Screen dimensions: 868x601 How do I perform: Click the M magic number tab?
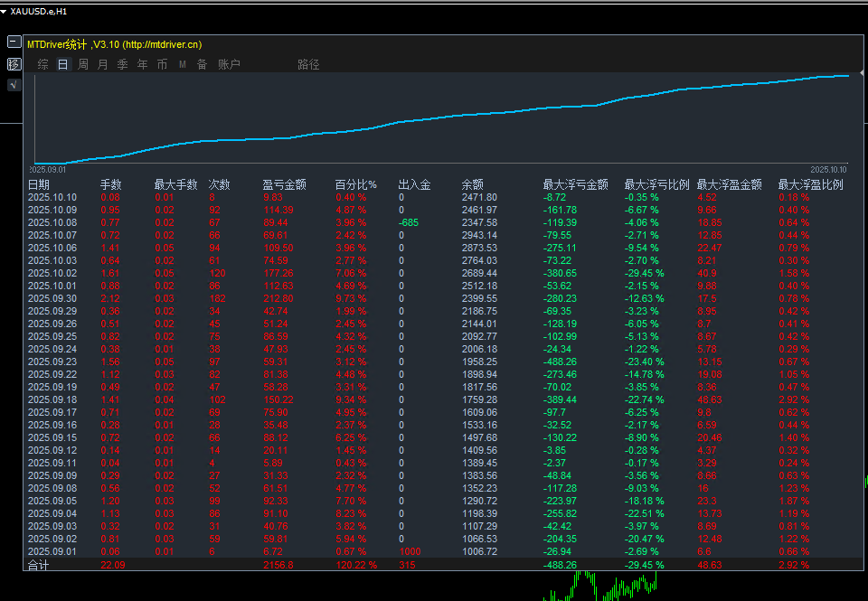(182, 64)
